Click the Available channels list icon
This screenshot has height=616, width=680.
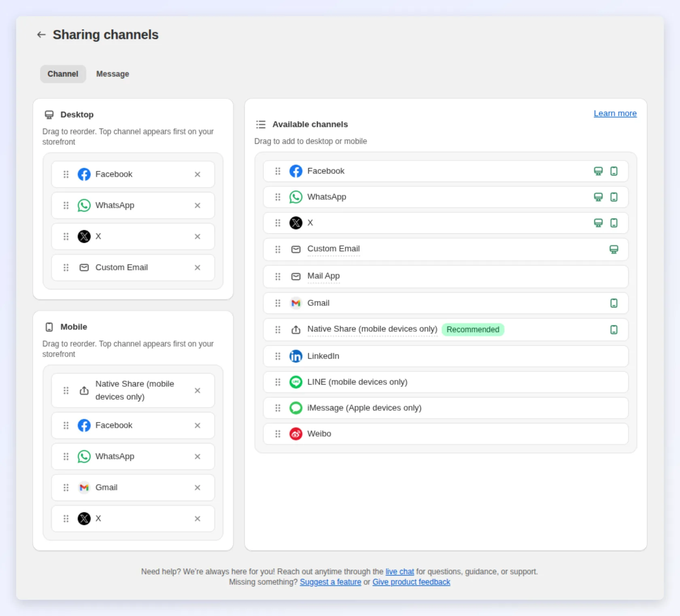tap(261, 125)
